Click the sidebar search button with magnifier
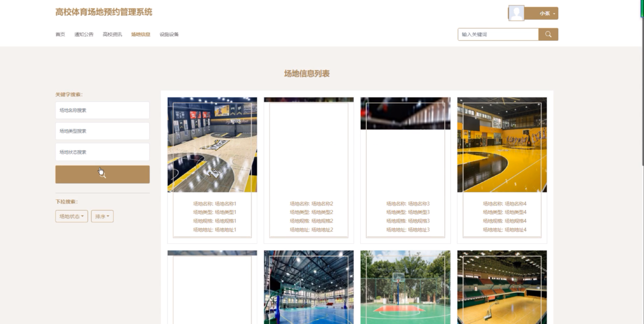 pyautogui.click(x=103, y=175)
